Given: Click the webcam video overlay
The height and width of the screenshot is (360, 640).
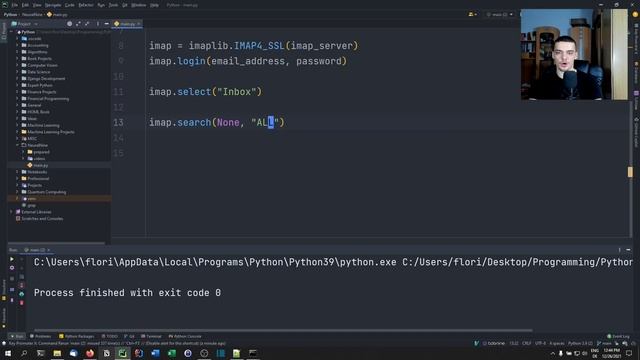Looking at the screenshot, I should (x=574, y=54).
